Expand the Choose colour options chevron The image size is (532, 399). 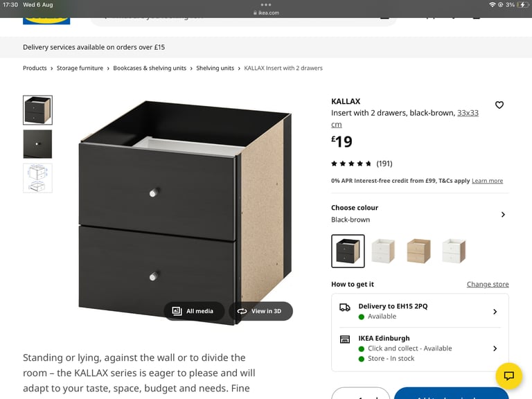(x=503, y=215)
